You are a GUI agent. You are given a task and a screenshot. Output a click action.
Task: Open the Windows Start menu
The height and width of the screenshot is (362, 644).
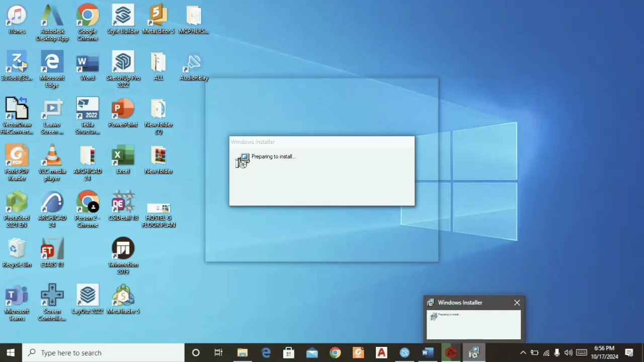pyautogui.click(x=11, y=352)
